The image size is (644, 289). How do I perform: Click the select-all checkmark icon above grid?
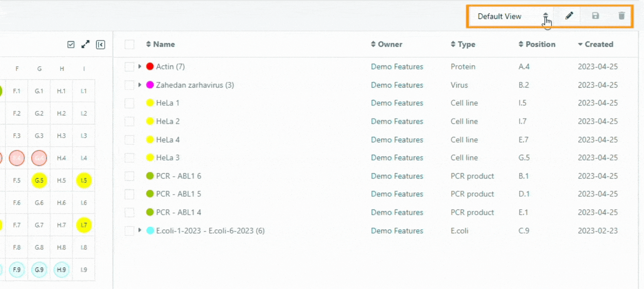pos(71,45)
